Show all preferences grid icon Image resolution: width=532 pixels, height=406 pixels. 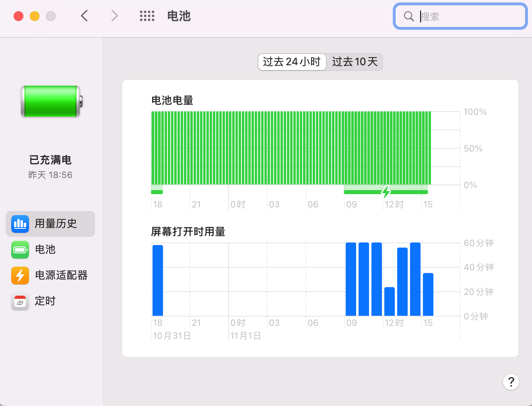click(147, 16)
